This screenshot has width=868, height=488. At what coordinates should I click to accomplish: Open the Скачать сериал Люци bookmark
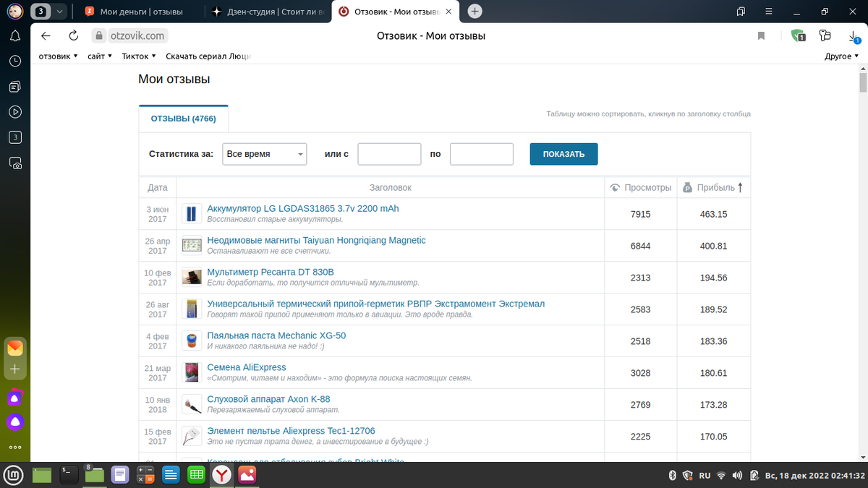[x=208, y=56]
